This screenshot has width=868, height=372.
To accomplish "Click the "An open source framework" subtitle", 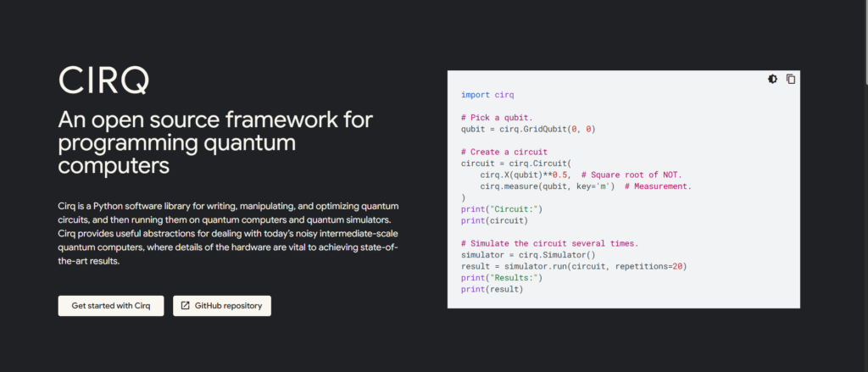I will [215, 142].
